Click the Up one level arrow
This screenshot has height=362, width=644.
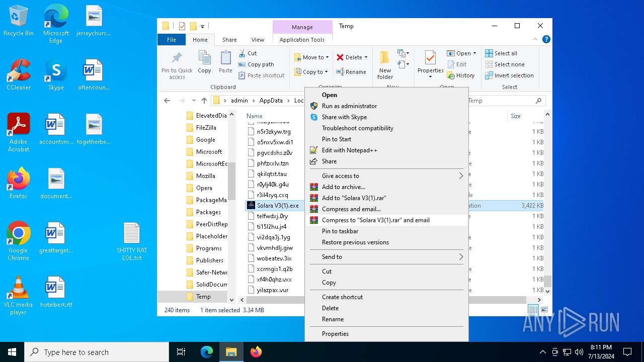(204, 101)
